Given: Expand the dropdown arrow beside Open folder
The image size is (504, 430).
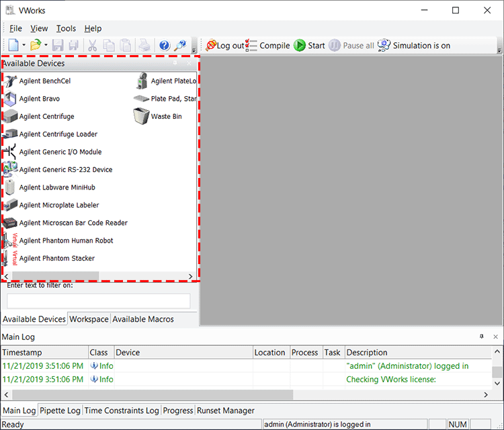Looking at the screenshot, I should tap(46, 45).
